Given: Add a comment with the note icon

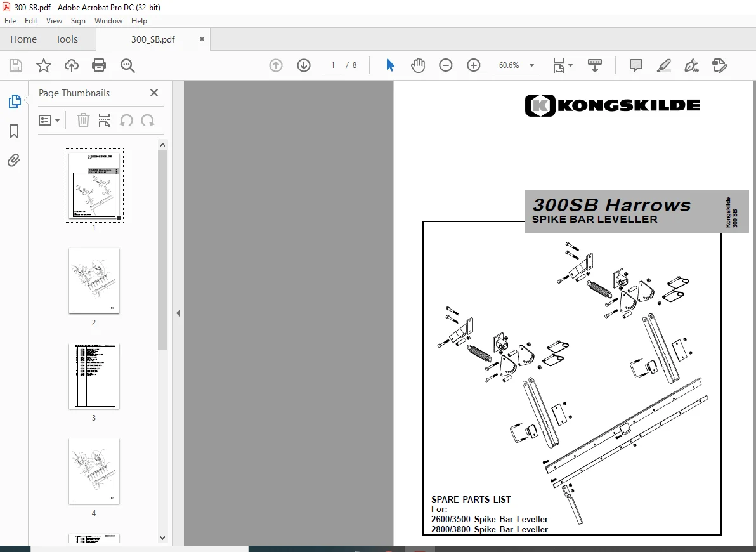Looking at the screenshot, I should pyautogui.click(x=636, y=65).
